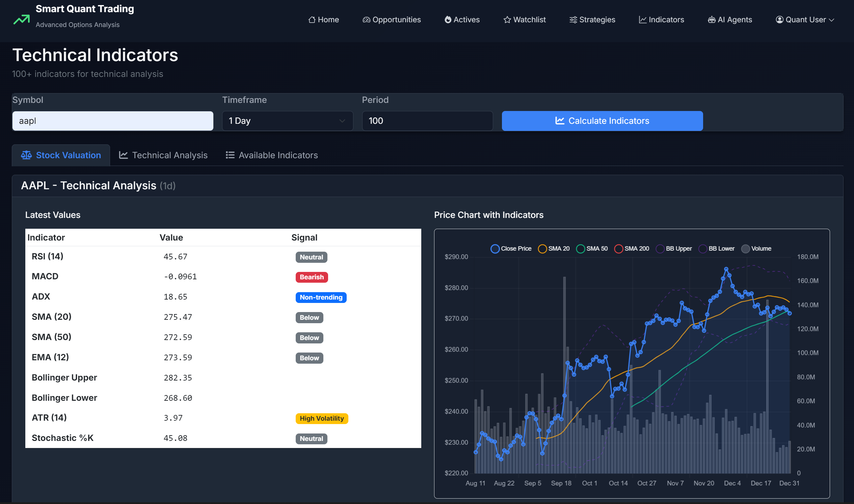Open the Timeframe dropdown
This screenshot has height=504, width=854.
[x=287, y=120]
